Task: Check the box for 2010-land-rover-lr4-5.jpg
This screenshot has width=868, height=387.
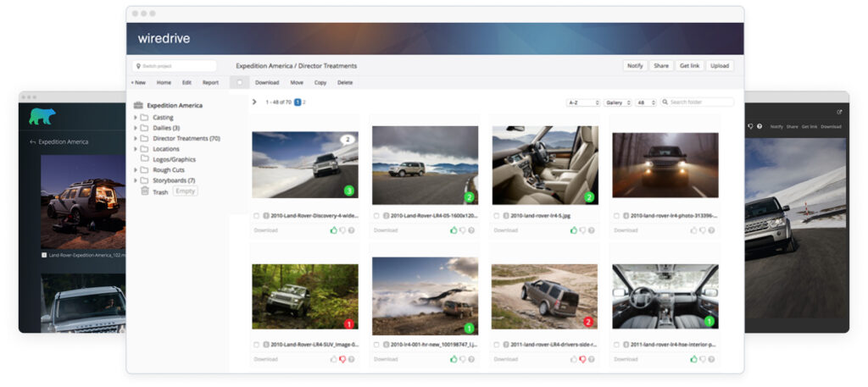Action: pos(497,216)
